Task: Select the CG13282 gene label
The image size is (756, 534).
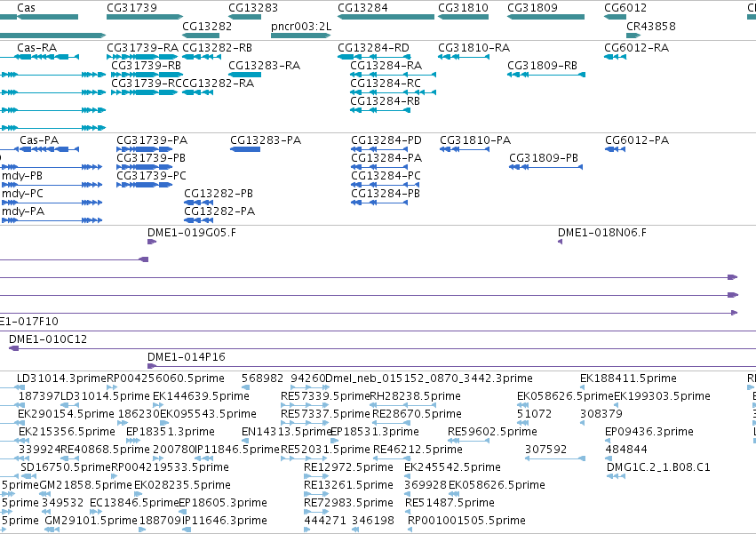Action: [207, 26]
